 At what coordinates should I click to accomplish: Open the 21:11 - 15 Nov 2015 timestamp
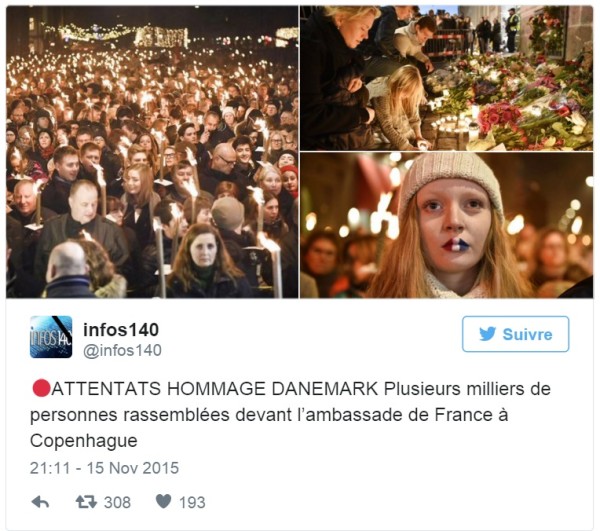click(x=104, y=468)
